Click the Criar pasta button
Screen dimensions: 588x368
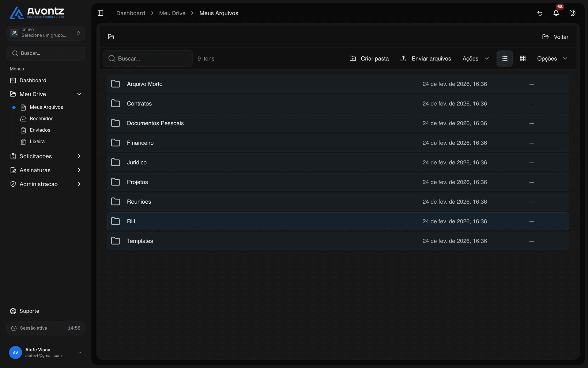(369, 59)
